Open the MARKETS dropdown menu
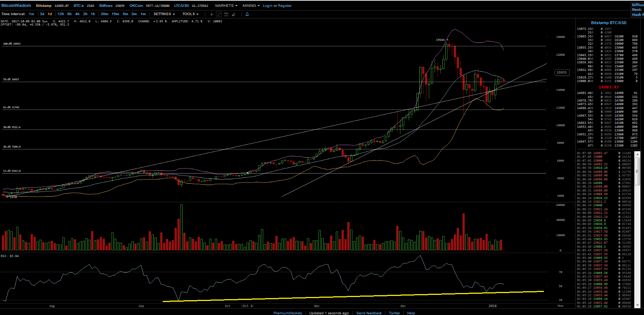This screenshot has height=315, width=644. (x=226, y=6)
